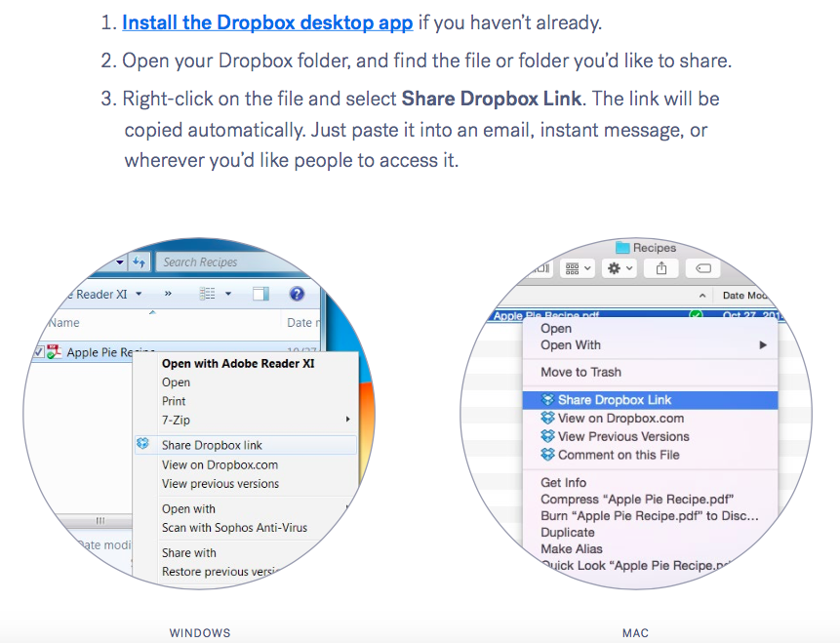
Task: Choose Quick Look "Apple Pie Recipe.pdf"
Action: pyautogui.click(x=636, y=566)
